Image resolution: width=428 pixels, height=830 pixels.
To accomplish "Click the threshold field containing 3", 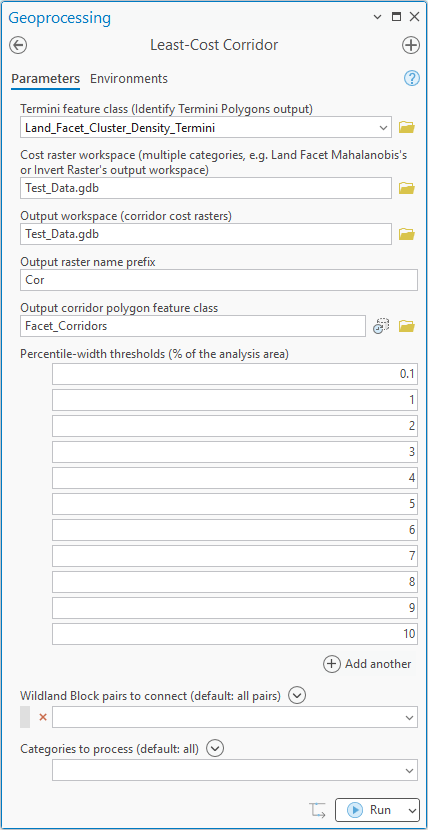I will pyautogui.click(x=235, y=452).
